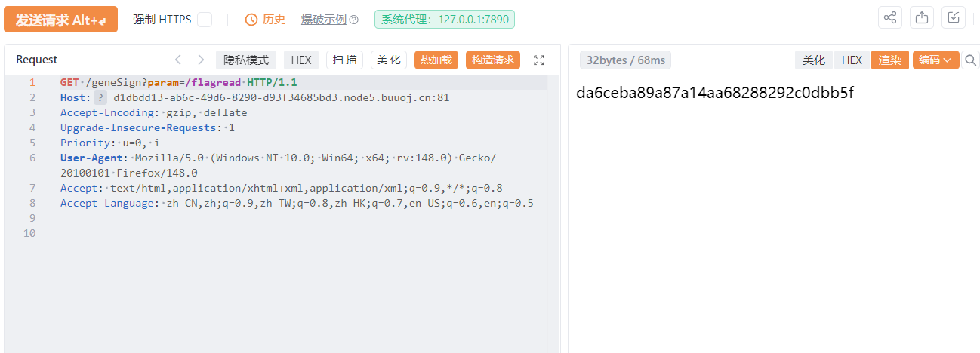Click the unknown-host question mark badge

(x=100, y=97)
